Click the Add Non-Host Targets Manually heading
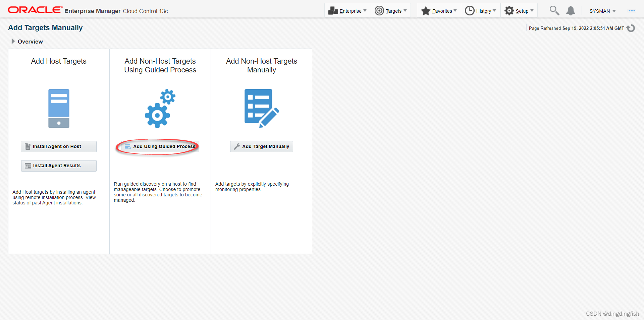This screenshot has height=320, width=644. click(x=262, y=65)
